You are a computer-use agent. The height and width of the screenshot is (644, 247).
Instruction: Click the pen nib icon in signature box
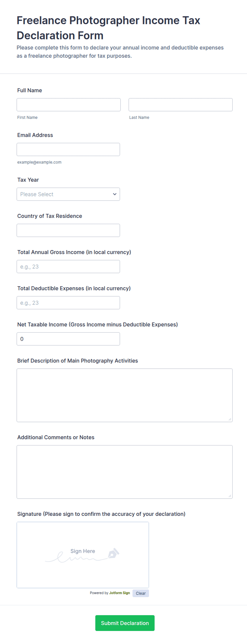[x=113, y=553]
